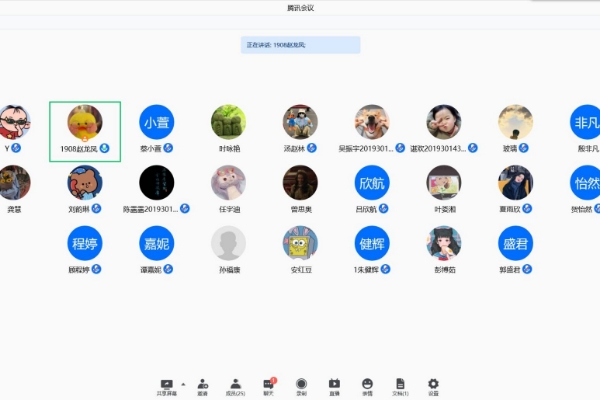Open meeting Settings (设置) gear
Screen dimensions: 600x400
(433, 383)
